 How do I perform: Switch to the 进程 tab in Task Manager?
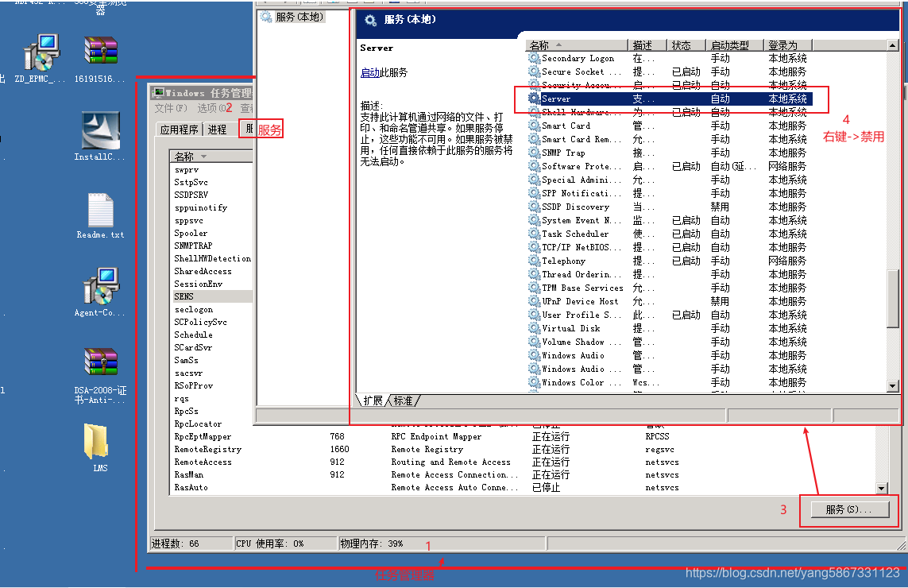[x=217, y=130]
